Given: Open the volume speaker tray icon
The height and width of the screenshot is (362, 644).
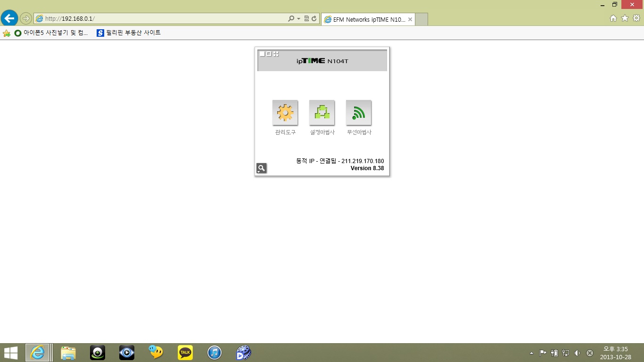Looking at the screenshot, I should coord(578,353).
